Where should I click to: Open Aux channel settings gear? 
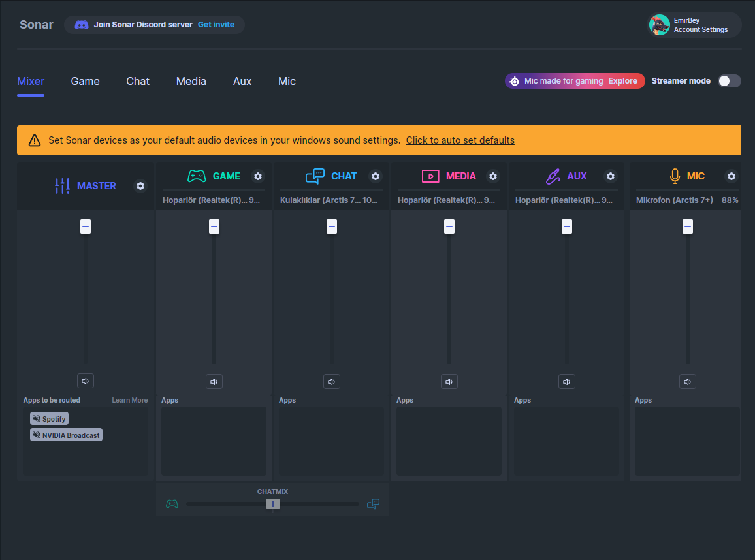(x=611, y=176)
